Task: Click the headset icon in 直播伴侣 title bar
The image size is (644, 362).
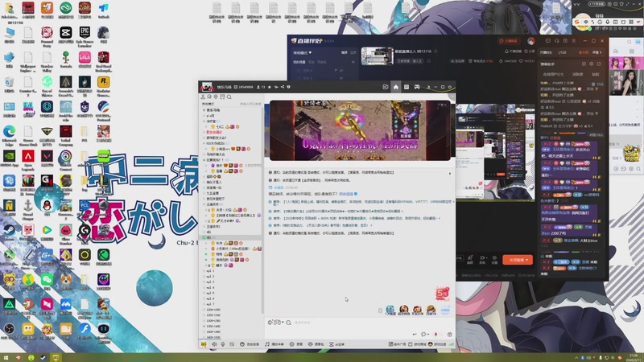Action: 556,41
